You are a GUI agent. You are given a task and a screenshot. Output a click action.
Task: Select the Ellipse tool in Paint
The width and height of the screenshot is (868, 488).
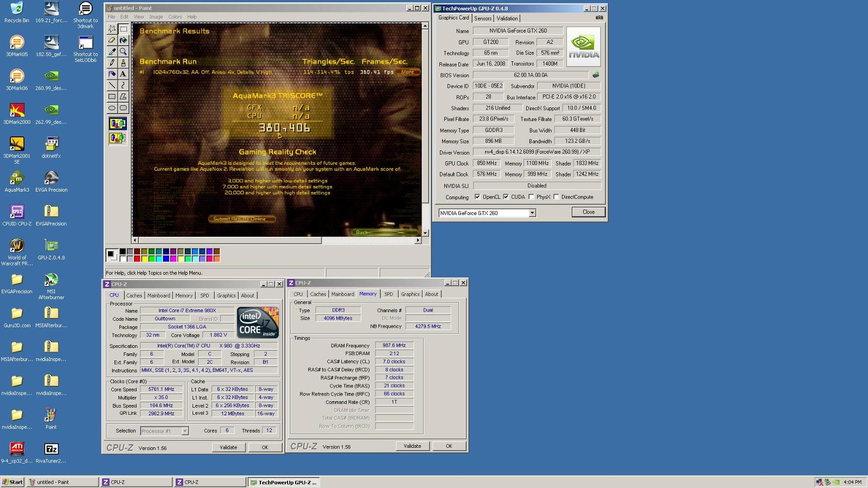pyautogui.click(x=112, y=108)
